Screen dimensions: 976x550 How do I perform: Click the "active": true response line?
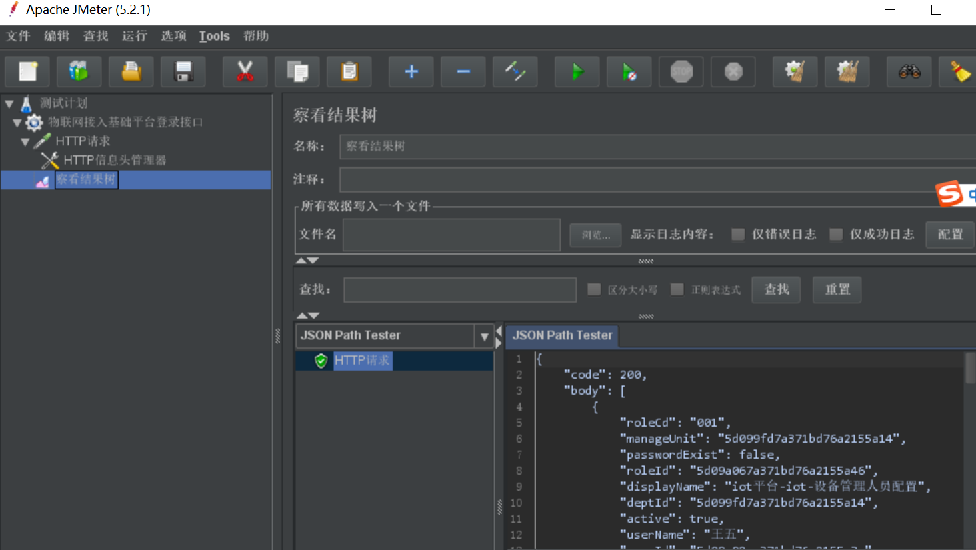(672, 519)
